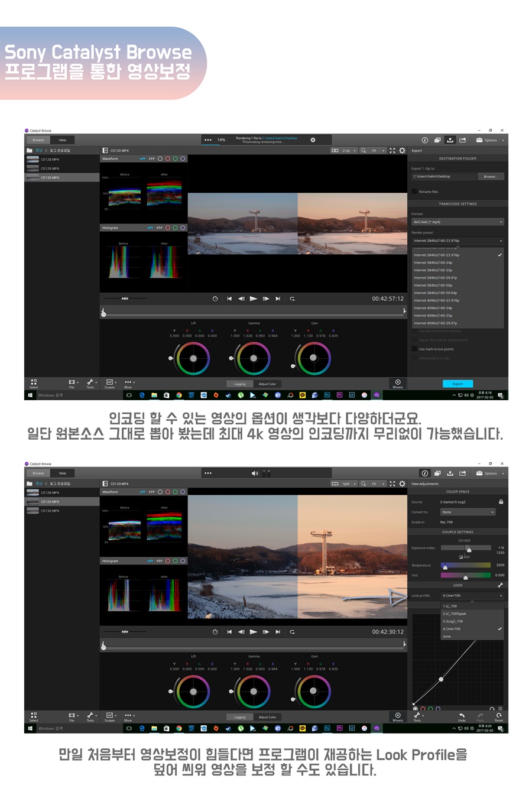This screenshot has height=798, width=532.
Task: Collapse the Render preset dropdown
Action: 458,241
